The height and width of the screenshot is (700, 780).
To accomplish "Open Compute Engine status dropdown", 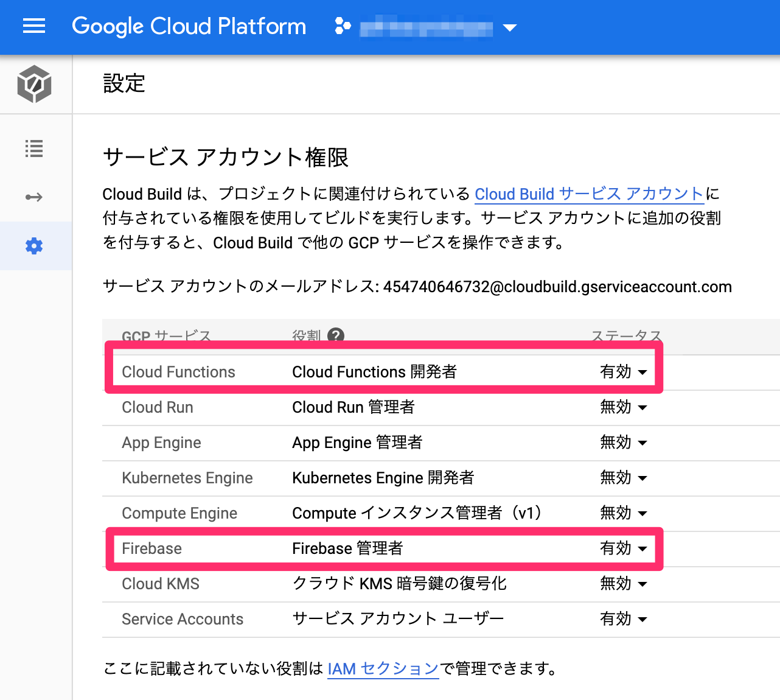I will 624,513.
